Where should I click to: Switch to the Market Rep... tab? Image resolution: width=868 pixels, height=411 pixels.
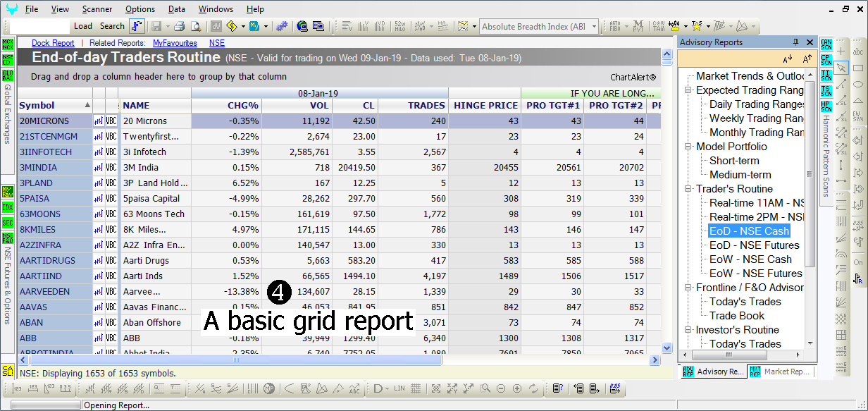click(x=780, y=371)
